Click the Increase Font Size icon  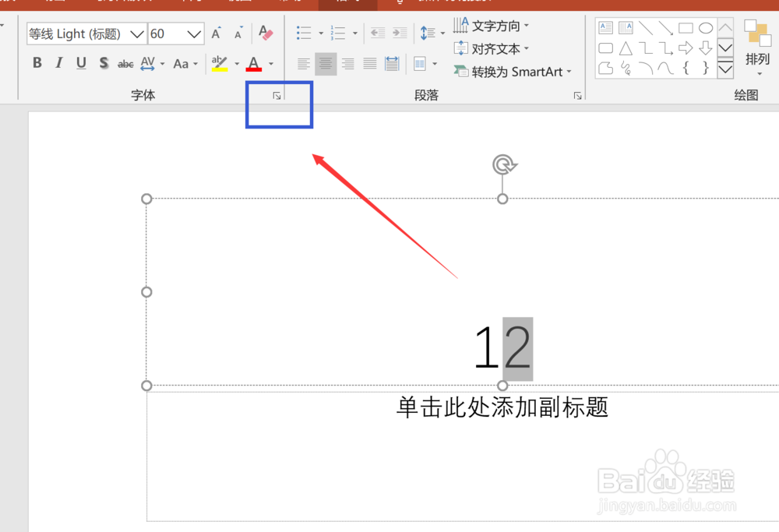pos(216,33)
